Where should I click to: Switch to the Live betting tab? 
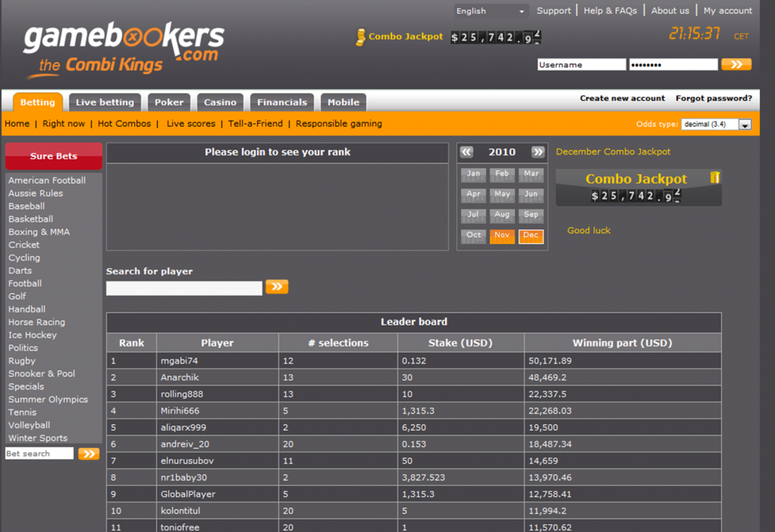click(x=104, y=102)
